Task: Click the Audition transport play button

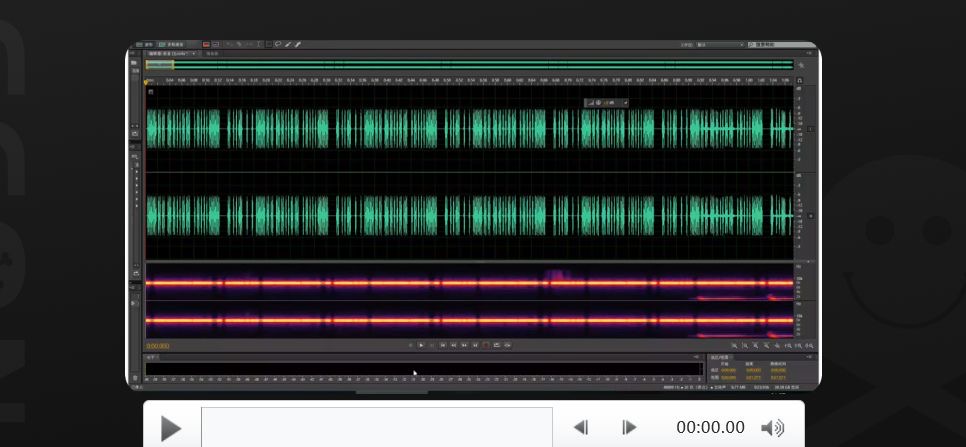Action: (x=421, y=345)
